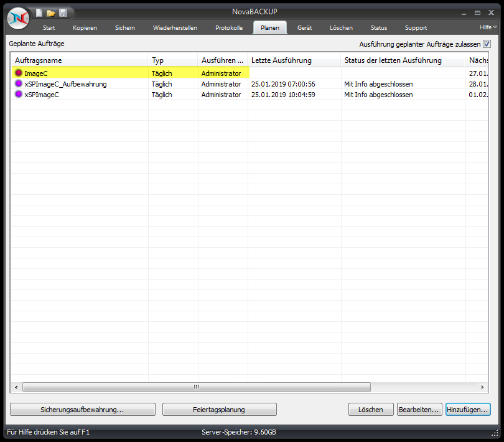Open the Wiederherstellen tab

pyautogui.click(x=175, y=28)
